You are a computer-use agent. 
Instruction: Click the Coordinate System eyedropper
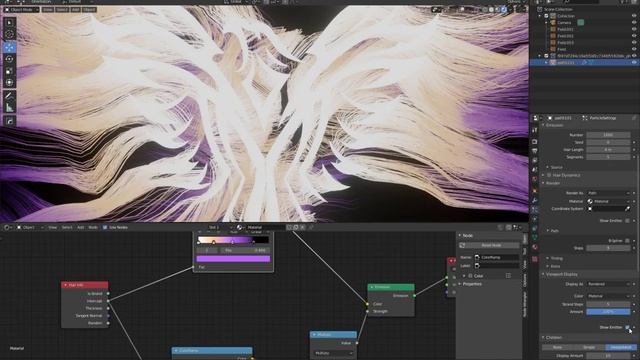[627, 209]
